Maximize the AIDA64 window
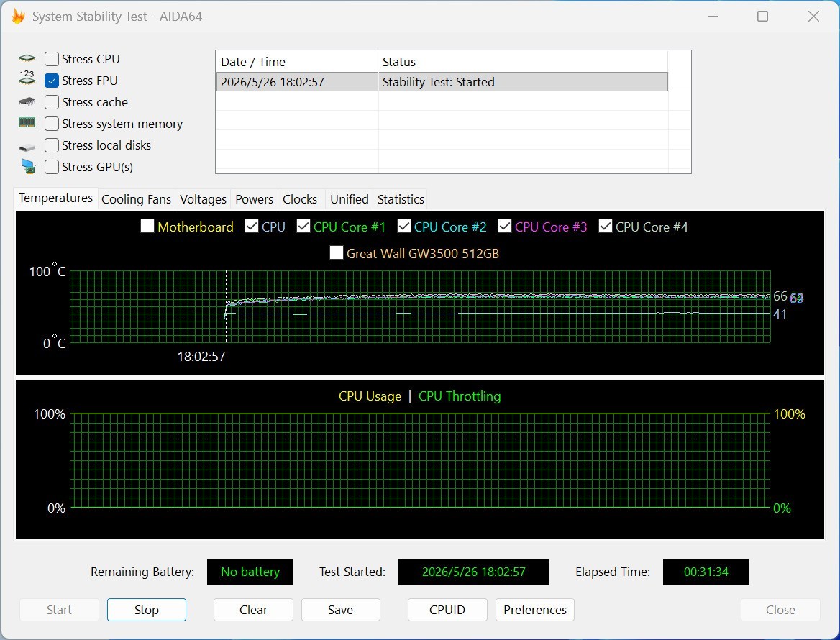This screenshot has width=840, height=640. (x=762, y=16)
